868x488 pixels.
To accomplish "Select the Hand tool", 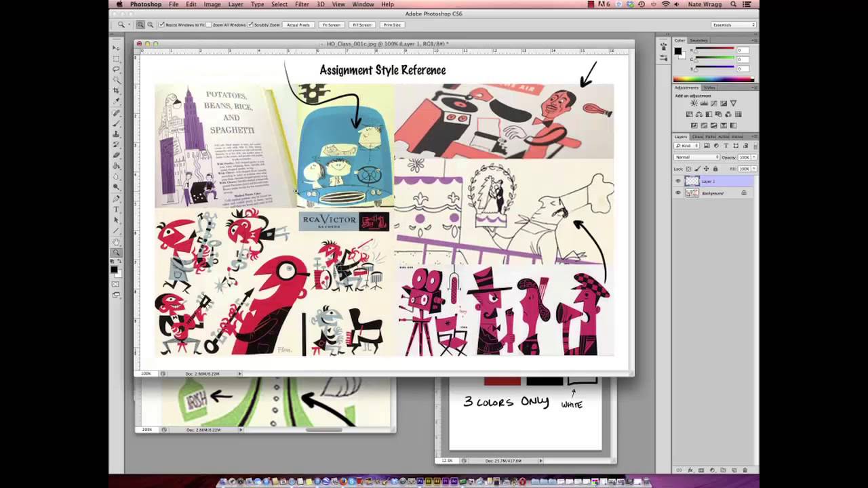I will click(x=116, y=241).
